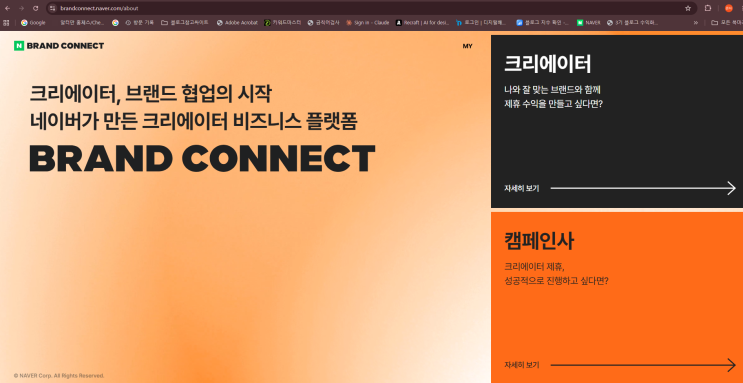This screenshot has width=743, height=383.
Task: Open the Sign in - Claude bookmark
Action: [x=368, y=22]
